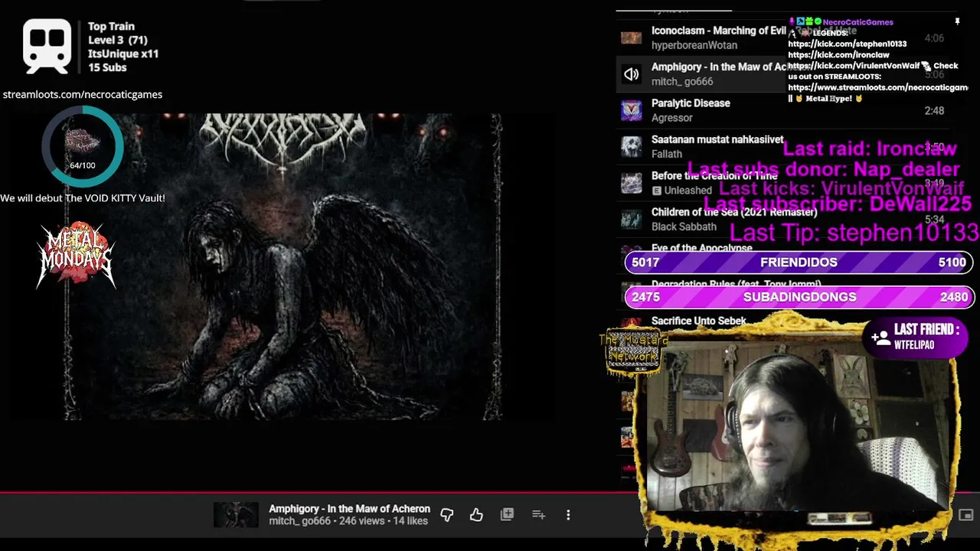980x551 pixels.
Task: Open the kick.com/stephen10133 link
Action: tap(847, 44)
